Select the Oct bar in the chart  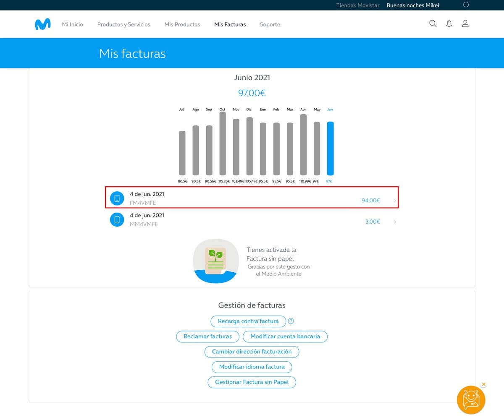click(223, 143)
